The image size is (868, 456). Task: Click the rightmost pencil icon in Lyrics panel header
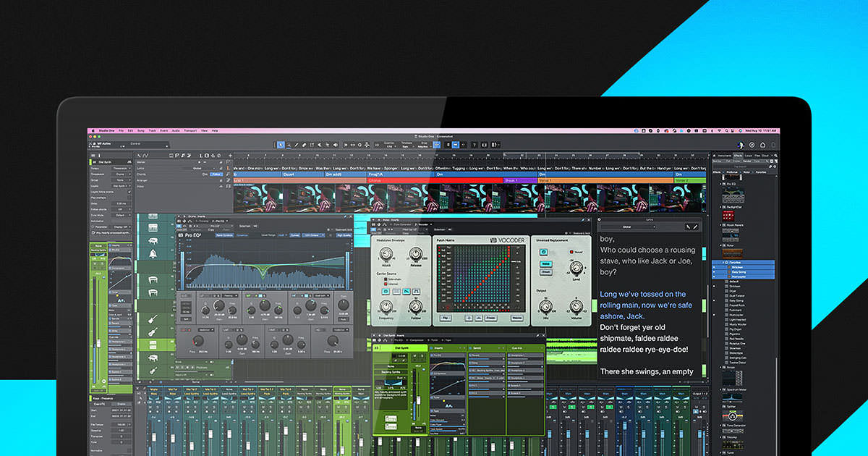pyautogui.click(x=696, y=227)
